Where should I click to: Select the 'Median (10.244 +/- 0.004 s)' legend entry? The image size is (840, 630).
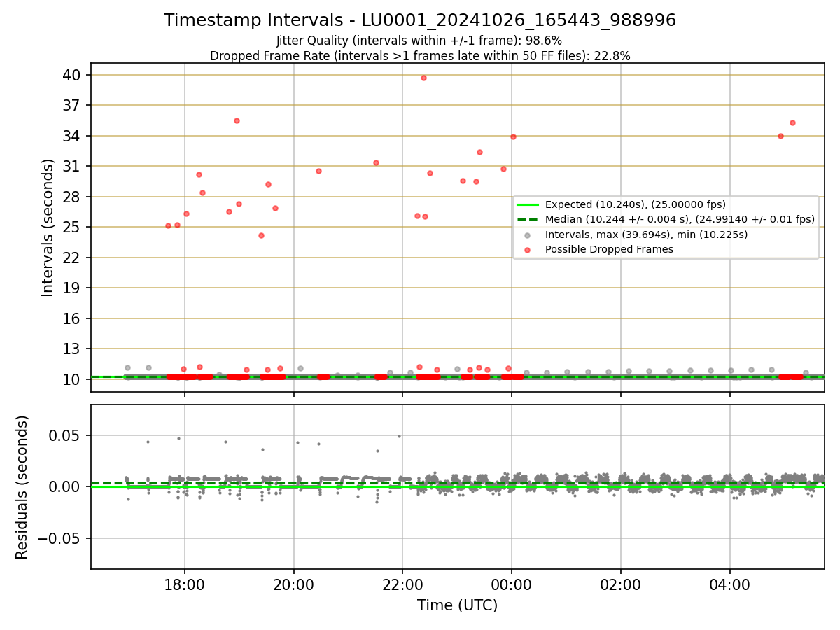(x=680, y=219)
